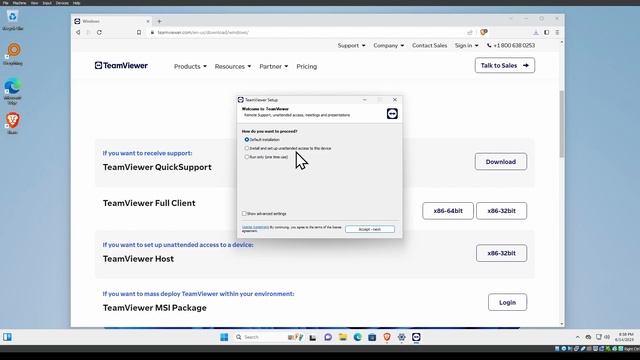Switch to Brave on the taskbar

point(387,337)
